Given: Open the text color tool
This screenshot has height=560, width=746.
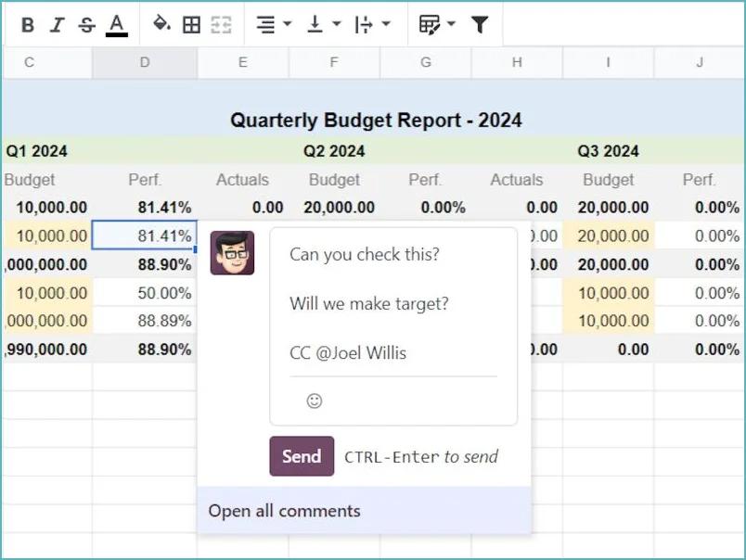Looking at the screenshot, I should coord(115,24).
